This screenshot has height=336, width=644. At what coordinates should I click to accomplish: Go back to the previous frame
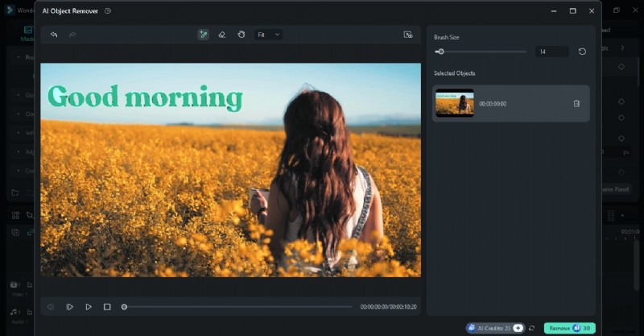tap(51, 307)
